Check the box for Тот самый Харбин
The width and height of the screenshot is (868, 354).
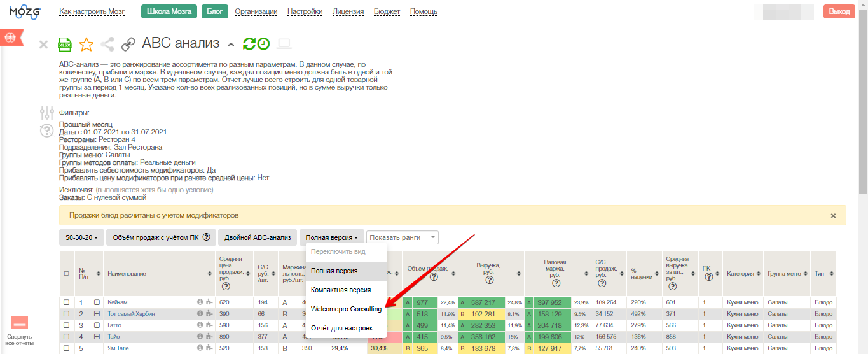tap(66, 314)
